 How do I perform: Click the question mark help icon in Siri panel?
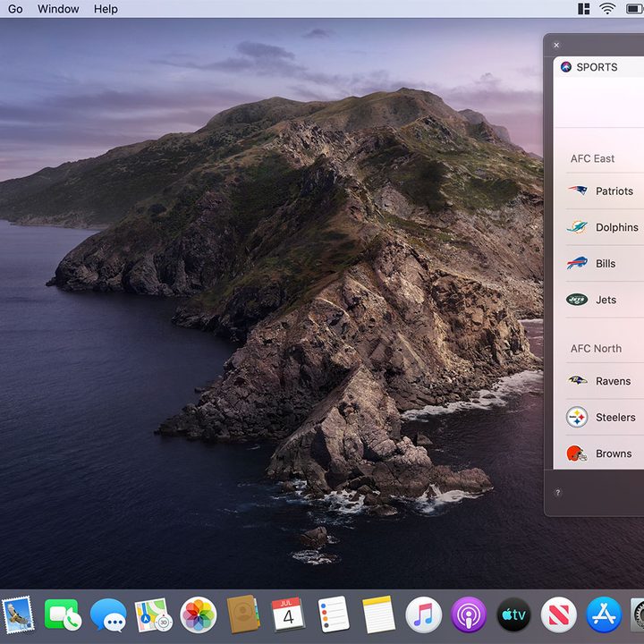[558, 493]
